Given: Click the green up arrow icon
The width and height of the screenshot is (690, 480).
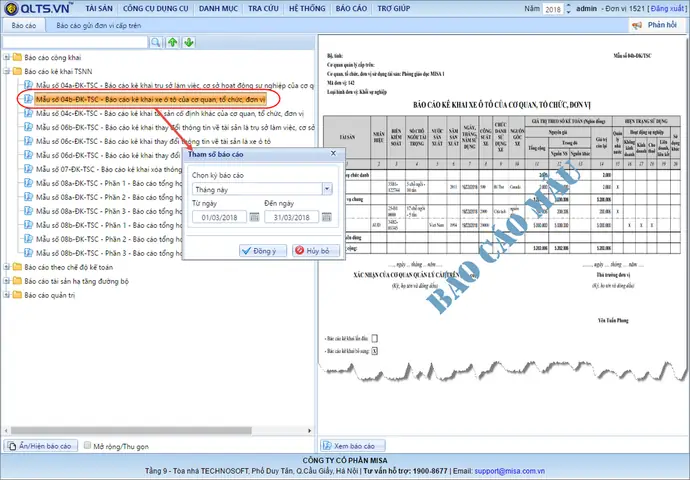Looking at the screenshot, I should click(173, 42).
